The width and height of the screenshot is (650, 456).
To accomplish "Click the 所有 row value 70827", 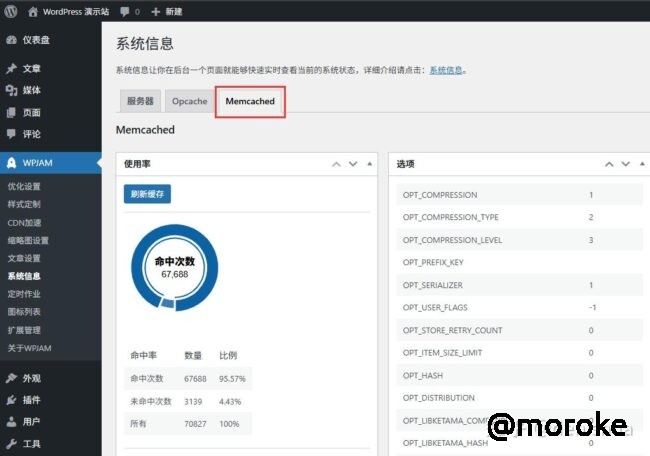I will (195, 424).
